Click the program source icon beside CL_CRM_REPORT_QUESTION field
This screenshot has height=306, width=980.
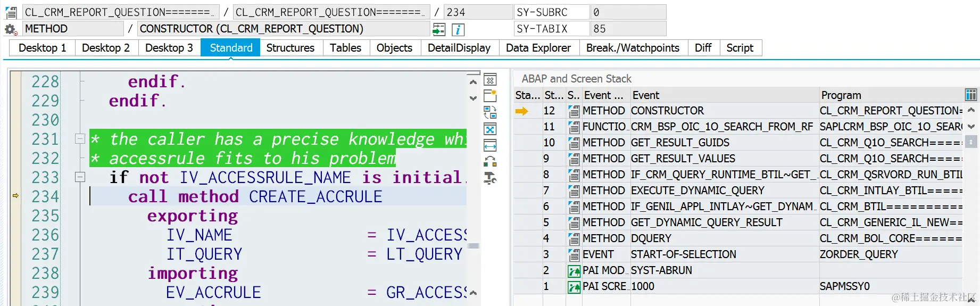point(11,12)
